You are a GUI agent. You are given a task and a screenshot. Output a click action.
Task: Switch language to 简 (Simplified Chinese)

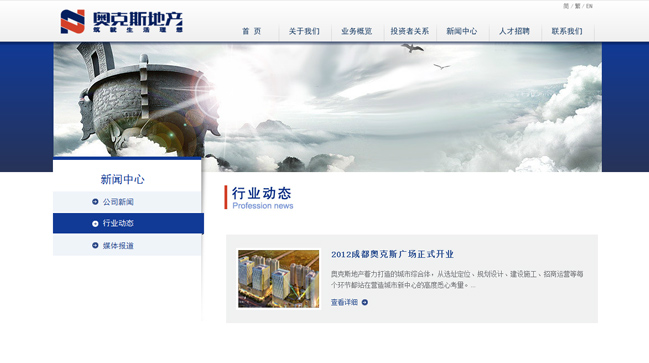(566, 6)
